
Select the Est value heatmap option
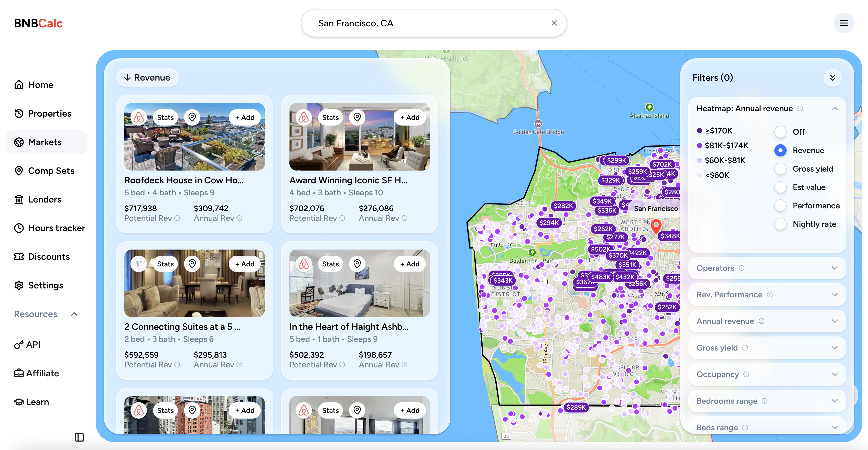[780, 187]
